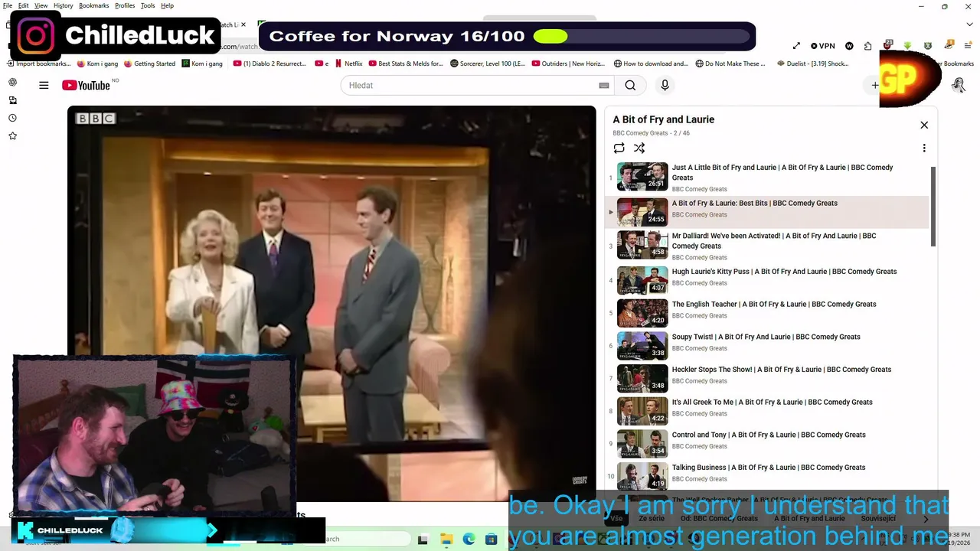Open the View menu
This screenshot has height=551, width=980.
tap(41, 5)
